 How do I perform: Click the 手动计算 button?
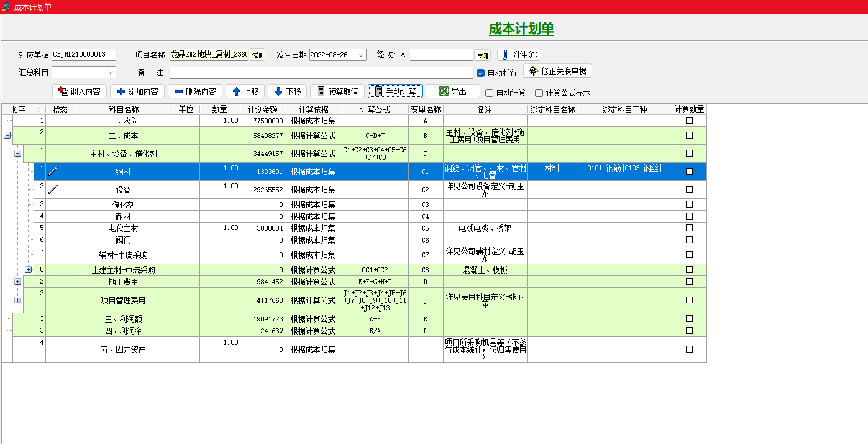[x=395, y=91]
